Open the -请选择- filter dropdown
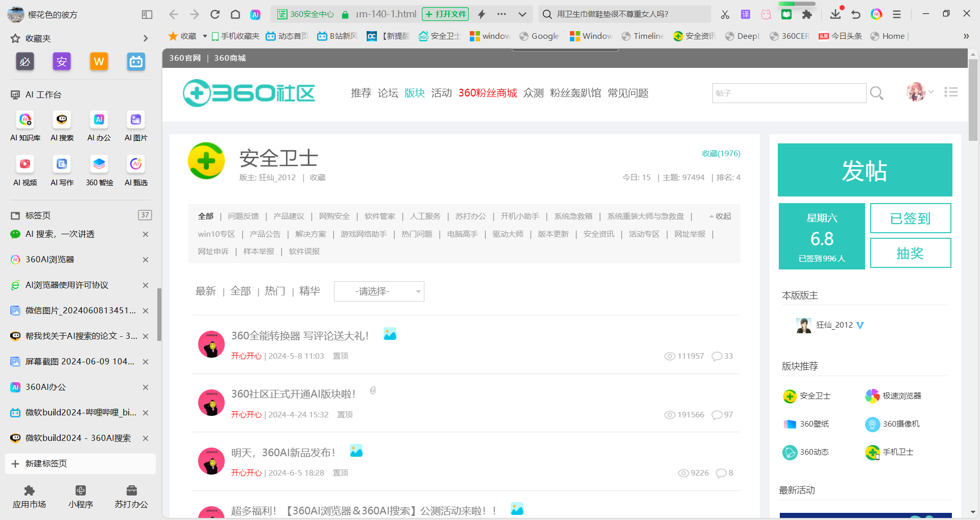The width and height of the screenshot is (980, 520). 379,291
